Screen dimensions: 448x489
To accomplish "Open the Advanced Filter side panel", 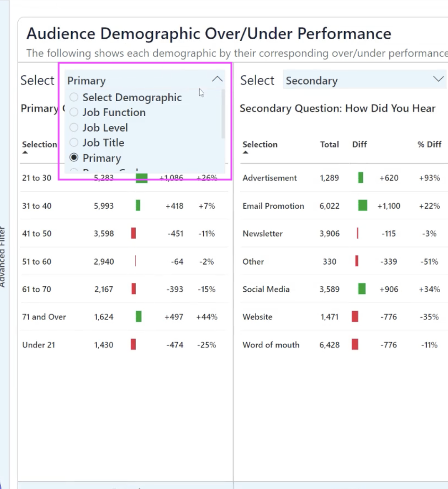I will [x=2, y=257].
